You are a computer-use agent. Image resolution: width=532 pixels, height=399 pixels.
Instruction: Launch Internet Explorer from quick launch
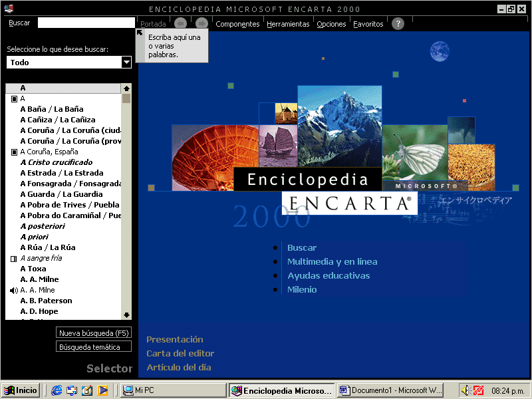point(57,390)
